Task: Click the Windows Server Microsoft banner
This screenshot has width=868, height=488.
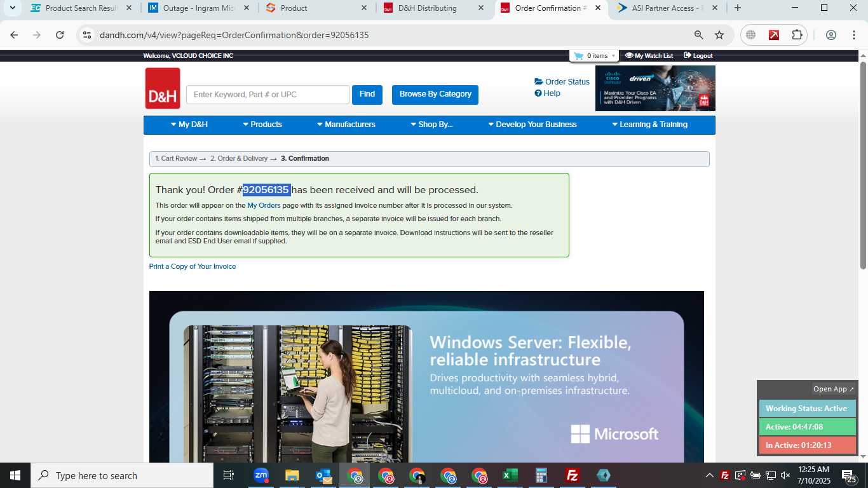Action: tap(426, 377)
